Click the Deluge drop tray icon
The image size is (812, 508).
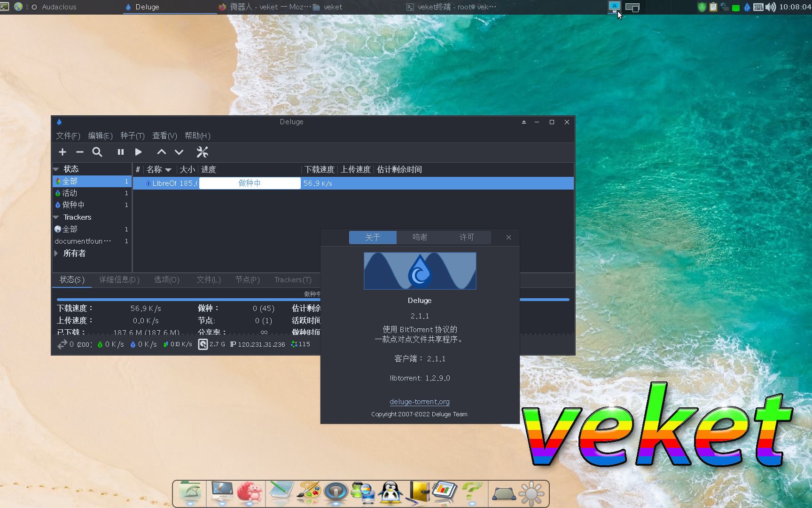(747, 7)
